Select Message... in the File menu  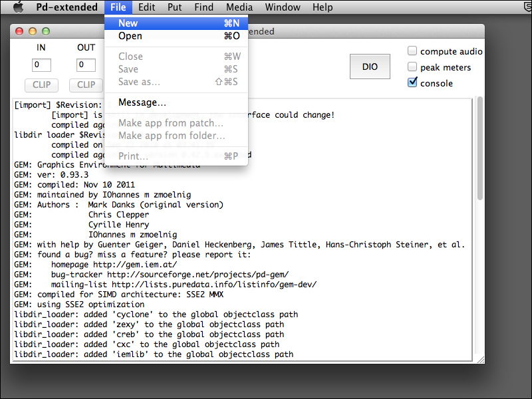click(x=176, y=102)
